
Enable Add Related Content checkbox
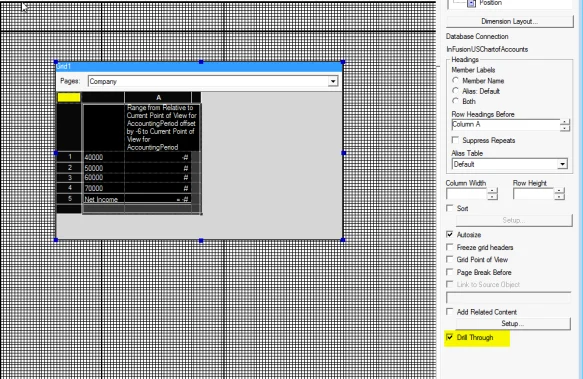click(450, 312)
